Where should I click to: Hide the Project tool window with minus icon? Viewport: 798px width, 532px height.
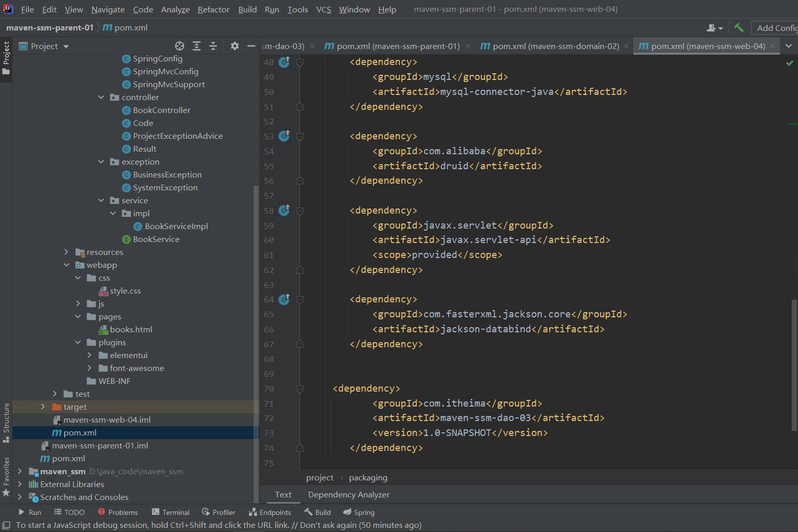pos(251,46)
